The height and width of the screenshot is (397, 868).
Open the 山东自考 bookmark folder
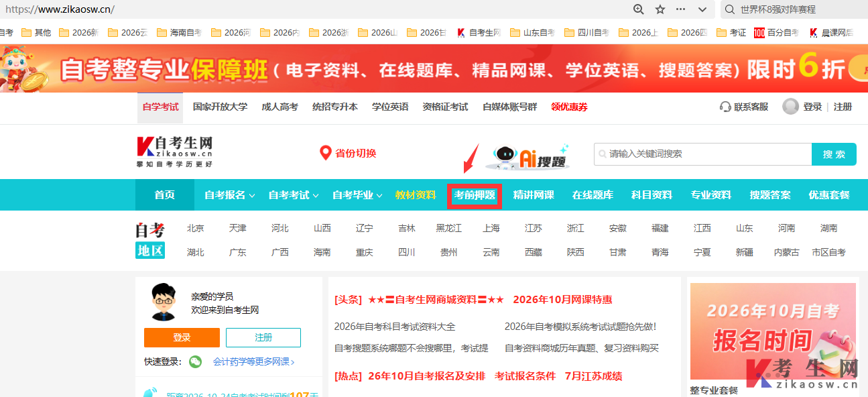tap(532, 32)
